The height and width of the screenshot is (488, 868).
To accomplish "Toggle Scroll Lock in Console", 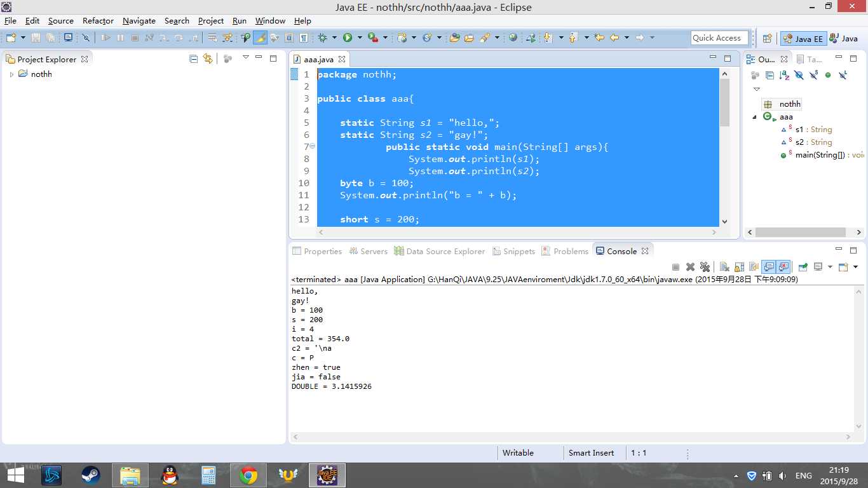I will tap(739, 267).
